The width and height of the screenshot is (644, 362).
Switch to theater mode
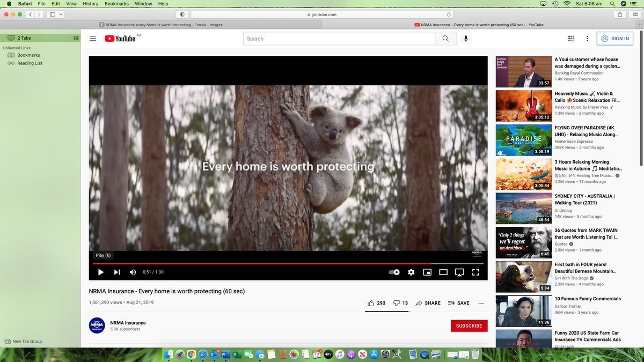443,272
